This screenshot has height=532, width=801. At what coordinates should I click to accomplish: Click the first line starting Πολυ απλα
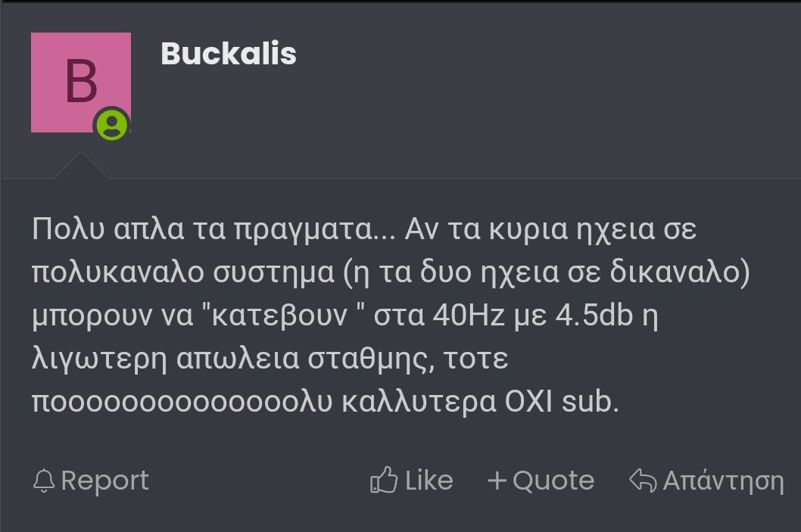(x=364, y=229)
